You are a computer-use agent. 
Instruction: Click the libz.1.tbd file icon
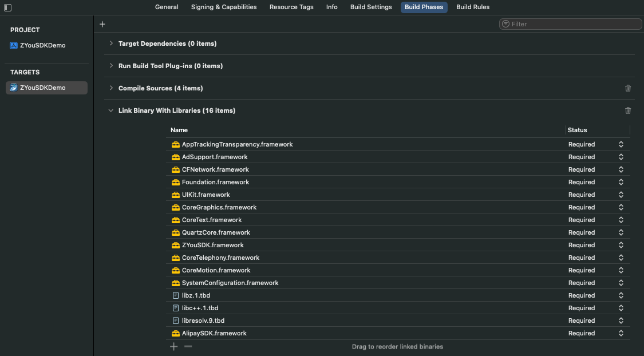pos(176,295)
